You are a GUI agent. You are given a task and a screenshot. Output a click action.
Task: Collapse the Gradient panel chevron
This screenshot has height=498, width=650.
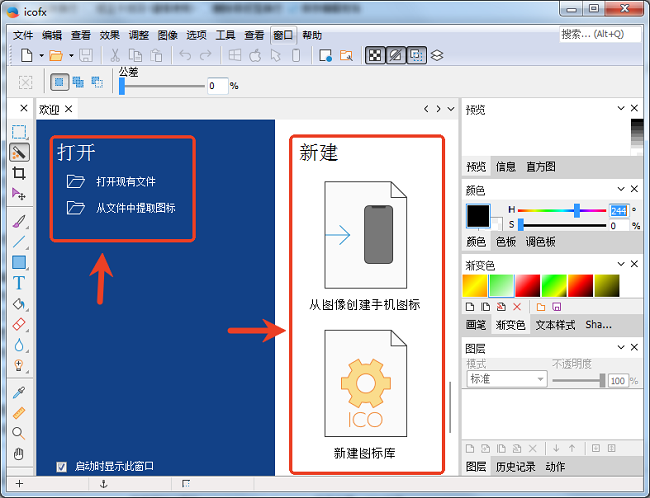[x=621, y=264]
